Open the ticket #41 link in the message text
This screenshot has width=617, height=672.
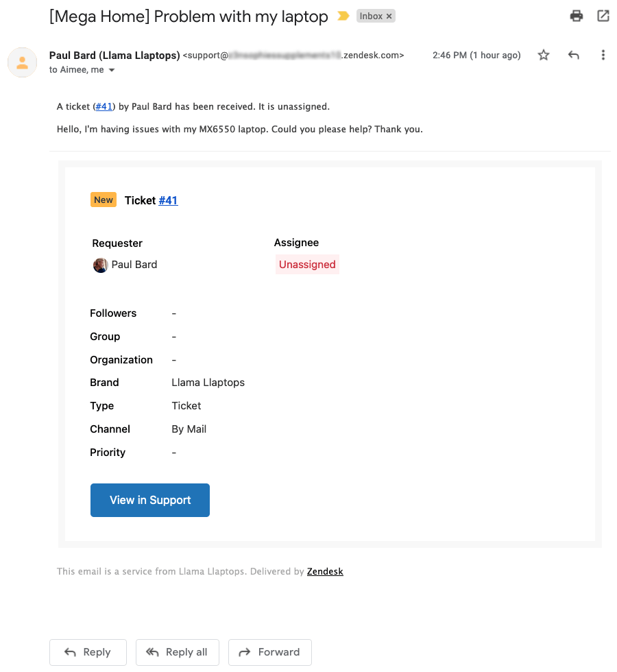tap(104, 106)
